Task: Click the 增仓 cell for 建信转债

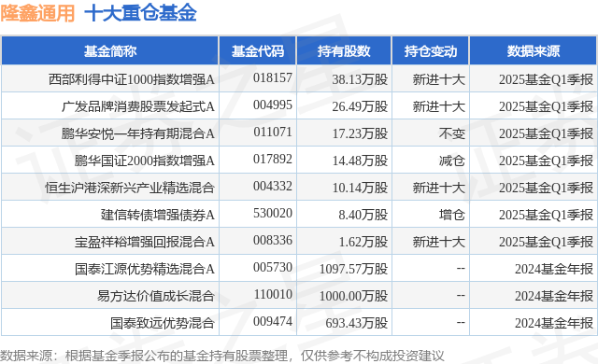Action: click(452, 215)
